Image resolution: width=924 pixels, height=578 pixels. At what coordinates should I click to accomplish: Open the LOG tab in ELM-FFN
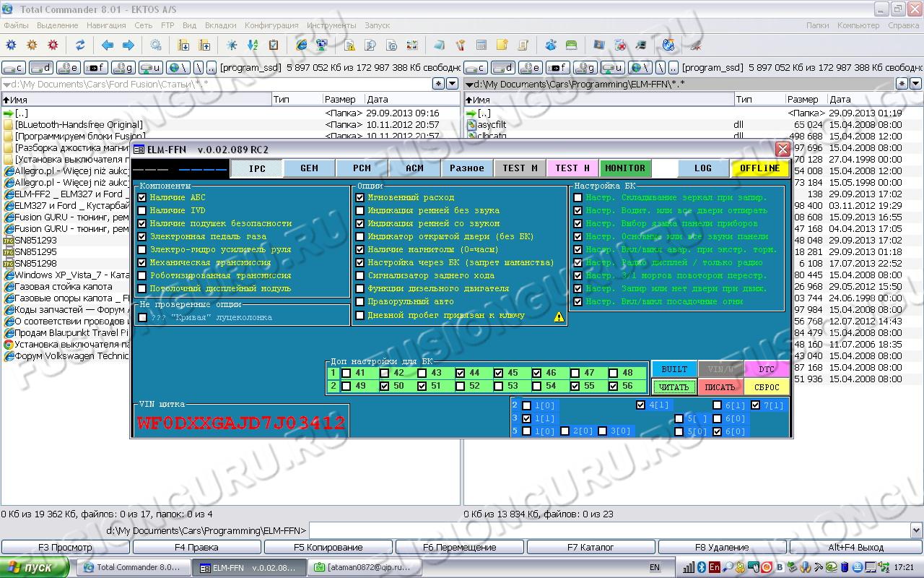click(702, 168)
